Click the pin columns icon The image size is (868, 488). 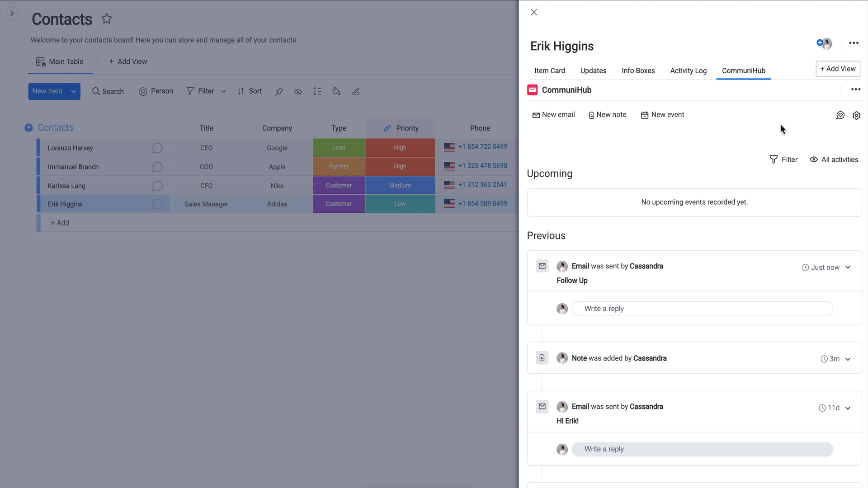point(279,91)
